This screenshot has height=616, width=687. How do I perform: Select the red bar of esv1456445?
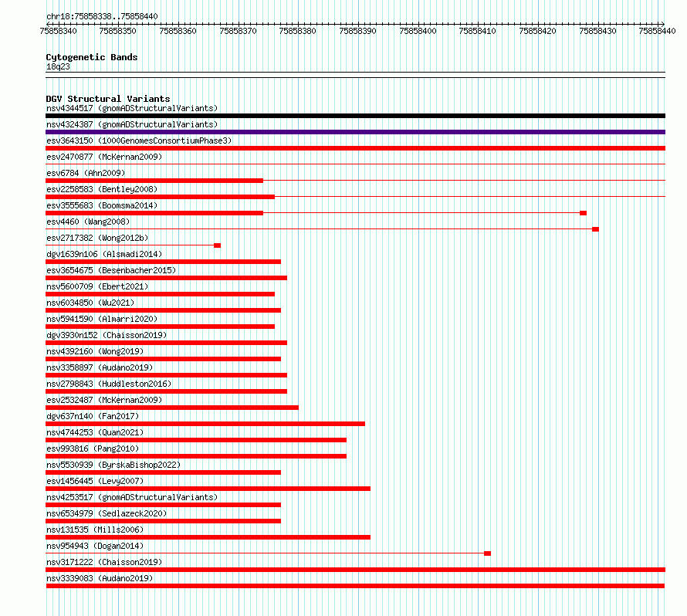pos(208,489)
